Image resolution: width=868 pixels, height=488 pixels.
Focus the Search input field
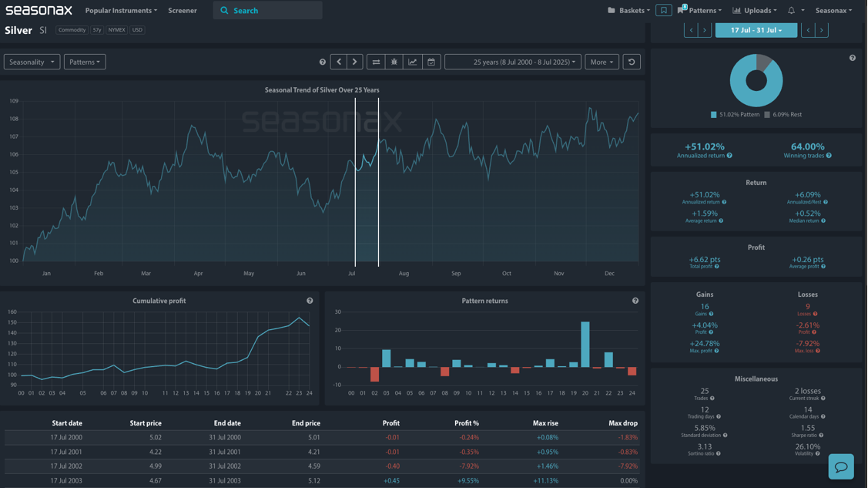[x=268, y=11]
